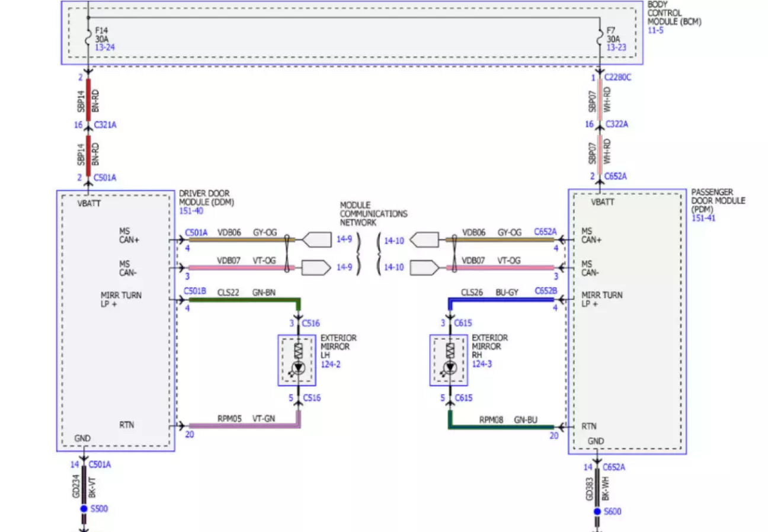The height and width of the screenshot is (532, 768).
Task: Click the off-page arrow on DDM VDB06 wire
Action: pyautogui.click(x=316, y=240)
